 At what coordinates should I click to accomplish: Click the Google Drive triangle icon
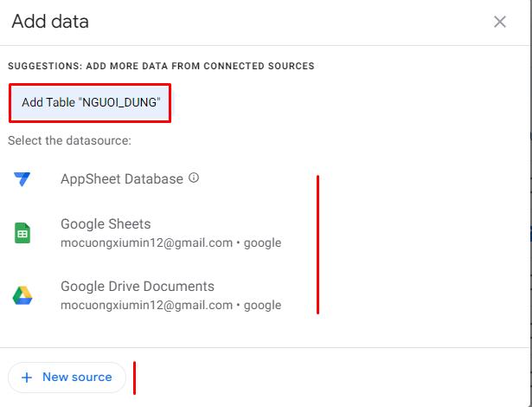click(x=22, y=295)
